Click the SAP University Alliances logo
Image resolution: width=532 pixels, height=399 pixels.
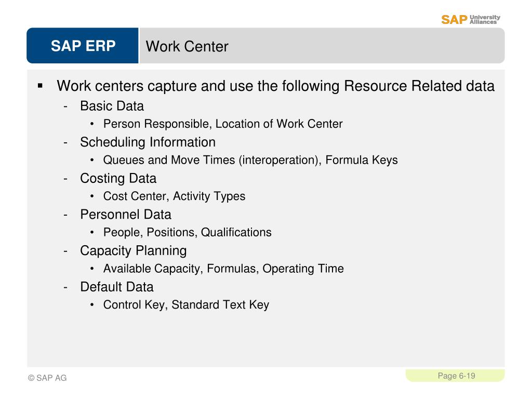point(471,19)
